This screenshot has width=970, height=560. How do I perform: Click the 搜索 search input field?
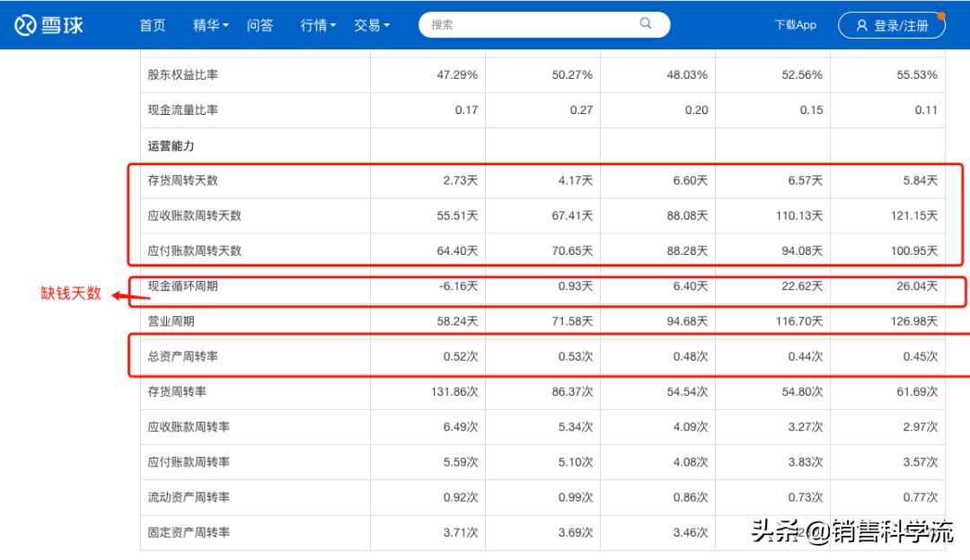512,23
